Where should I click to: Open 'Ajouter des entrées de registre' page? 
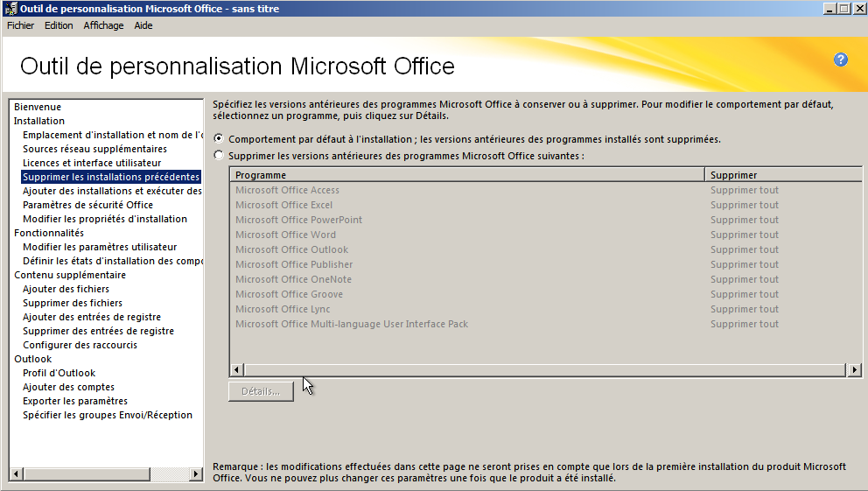tap(92, 317)
